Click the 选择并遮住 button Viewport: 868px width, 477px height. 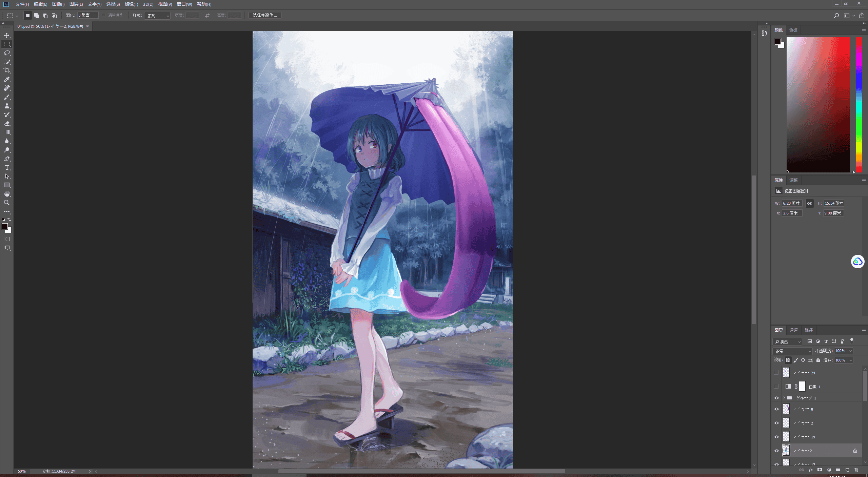tap(265, 15)
